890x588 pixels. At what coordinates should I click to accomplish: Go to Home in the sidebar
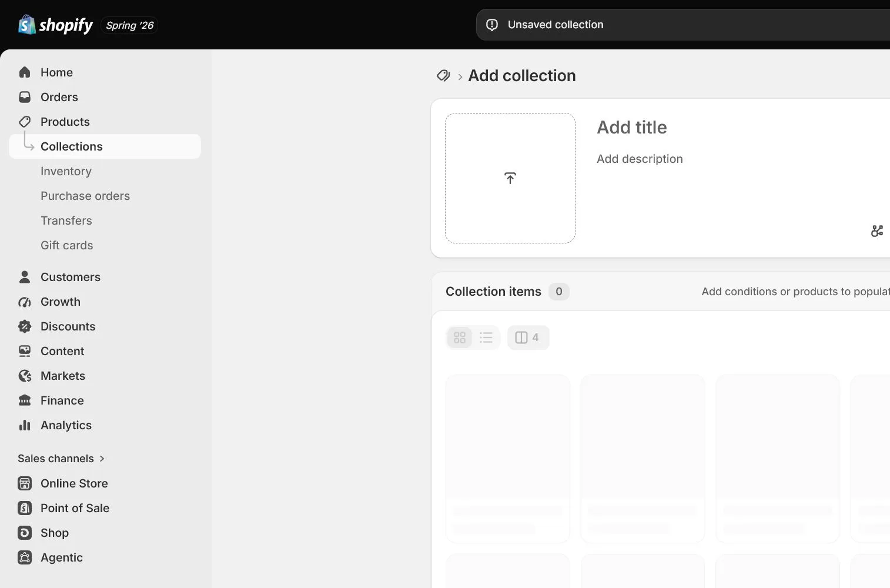(x=56, y=72)
